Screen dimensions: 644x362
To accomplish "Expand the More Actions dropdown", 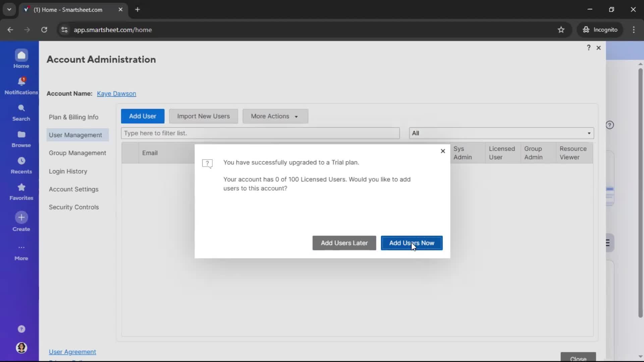I will pyautogui.click(x=275, y=116).
